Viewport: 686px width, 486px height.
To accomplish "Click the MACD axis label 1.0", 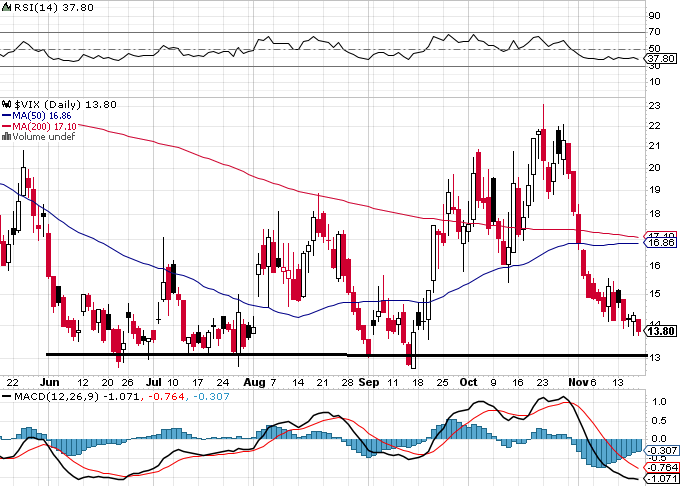I will coord(659,402).
